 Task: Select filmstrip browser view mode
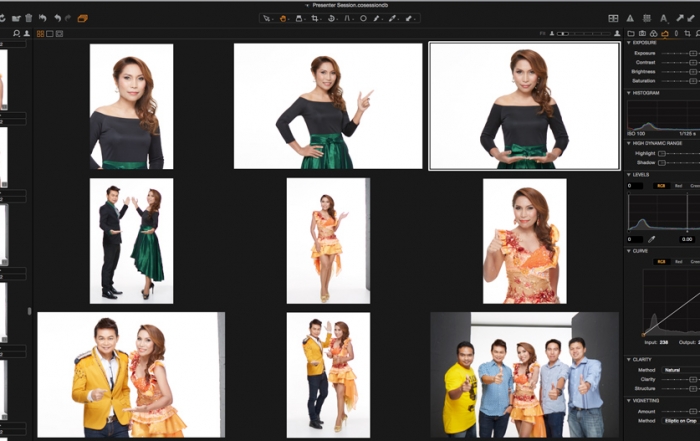(59, 34)
